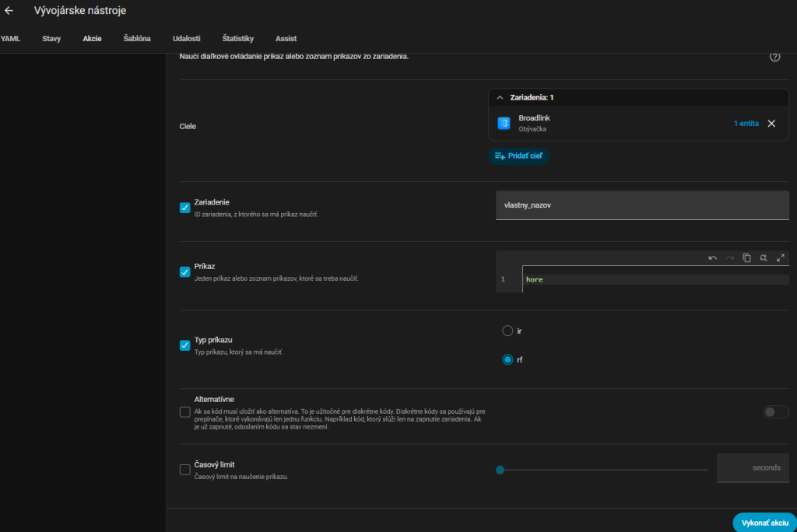Collapse the Zariadenia: 1 section

coord(500,97)
